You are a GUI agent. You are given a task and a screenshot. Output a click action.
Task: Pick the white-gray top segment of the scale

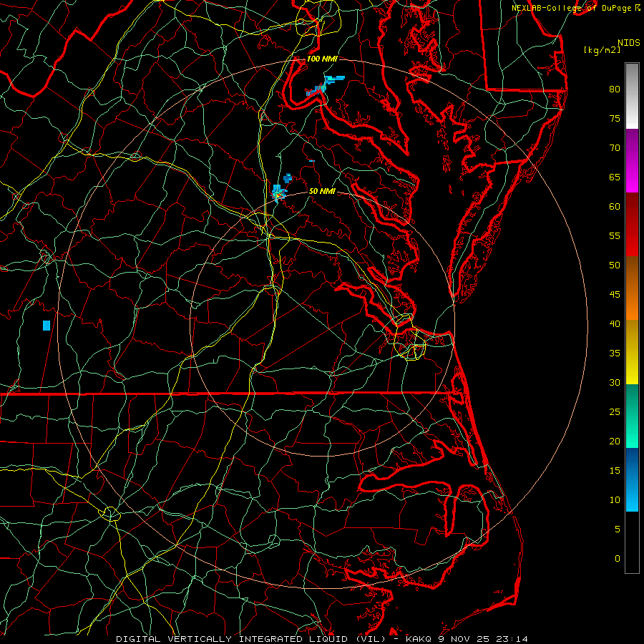coord(632,96)
